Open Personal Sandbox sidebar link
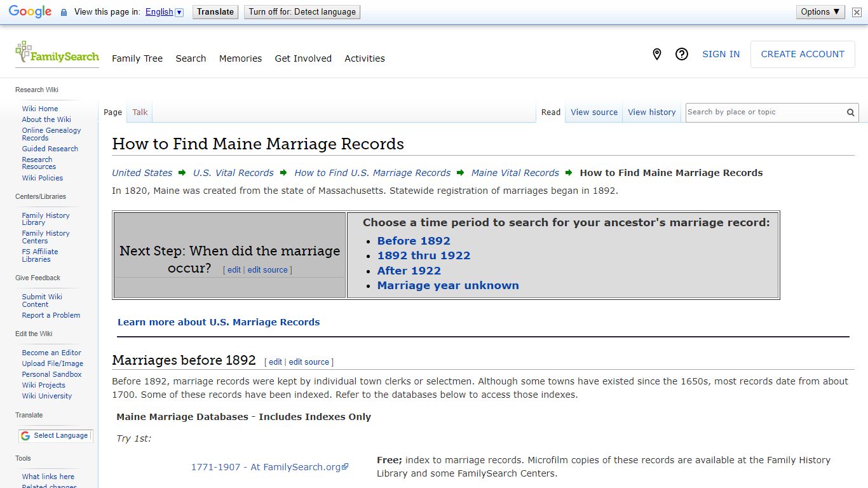The height and width of the screenshot is (488, 868). click(x=52, y=374)
